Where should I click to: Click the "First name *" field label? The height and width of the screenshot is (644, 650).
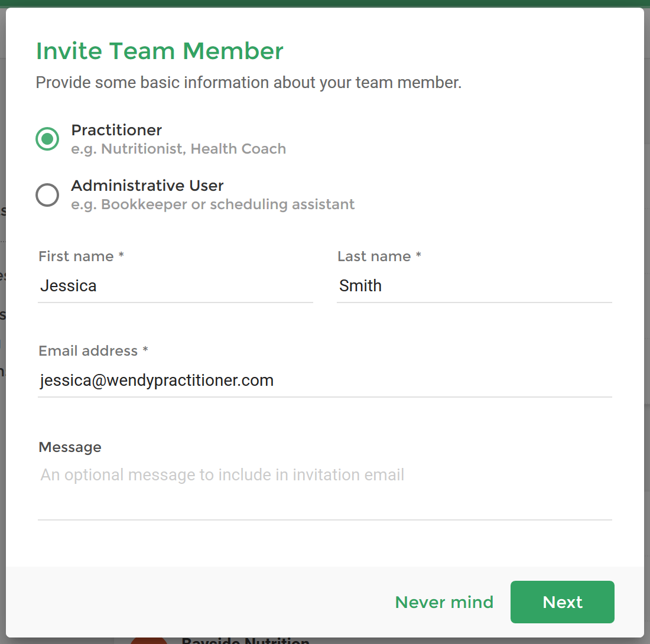pos(82,256)
